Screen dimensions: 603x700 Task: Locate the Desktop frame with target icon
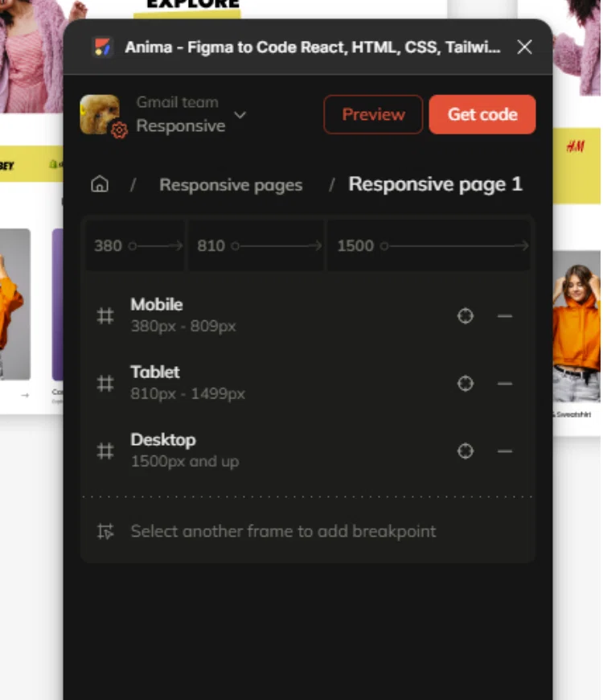point(466,451)
